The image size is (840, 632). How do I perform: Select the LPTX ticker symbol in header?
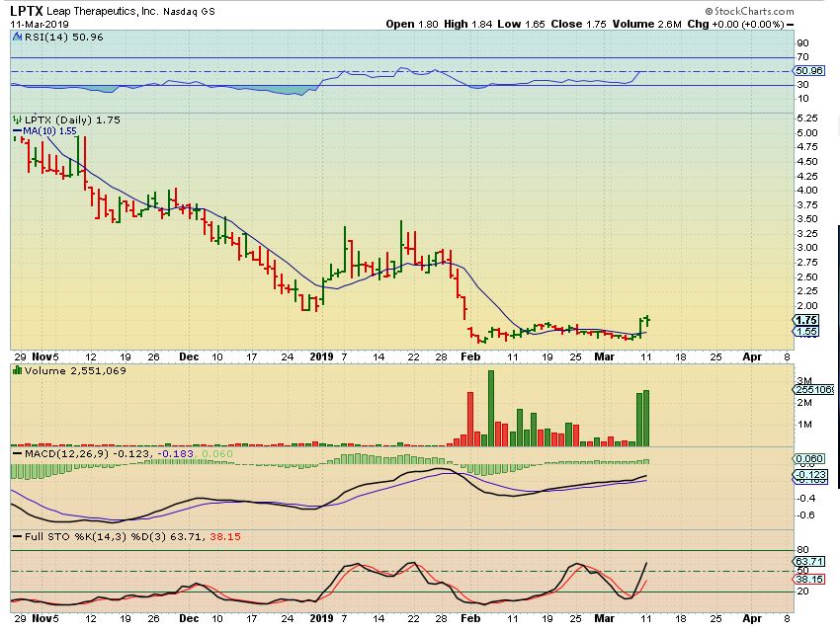(28, 10)
